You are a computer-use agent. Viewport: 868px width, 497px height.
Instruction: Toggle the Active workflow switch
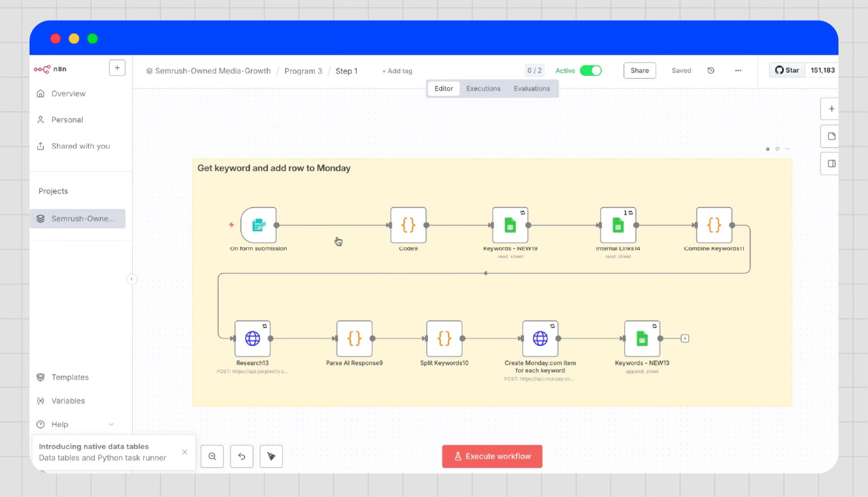tap(591, 71)
